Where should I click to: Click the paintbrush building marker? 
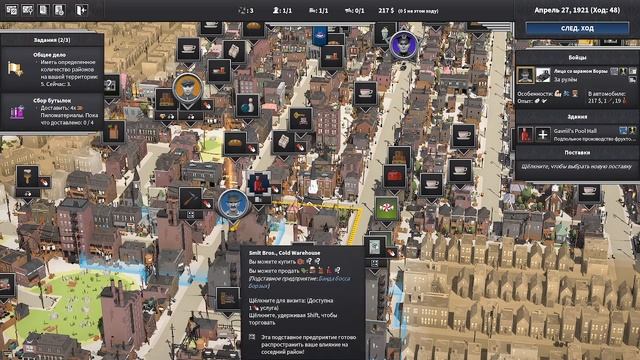click(27, 176)
